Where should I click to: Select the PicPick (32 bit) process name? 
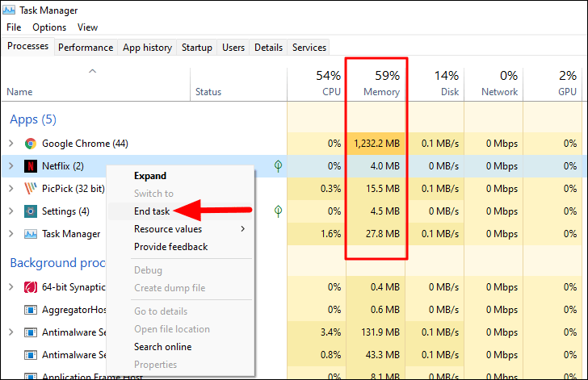[x=73, y=189]
